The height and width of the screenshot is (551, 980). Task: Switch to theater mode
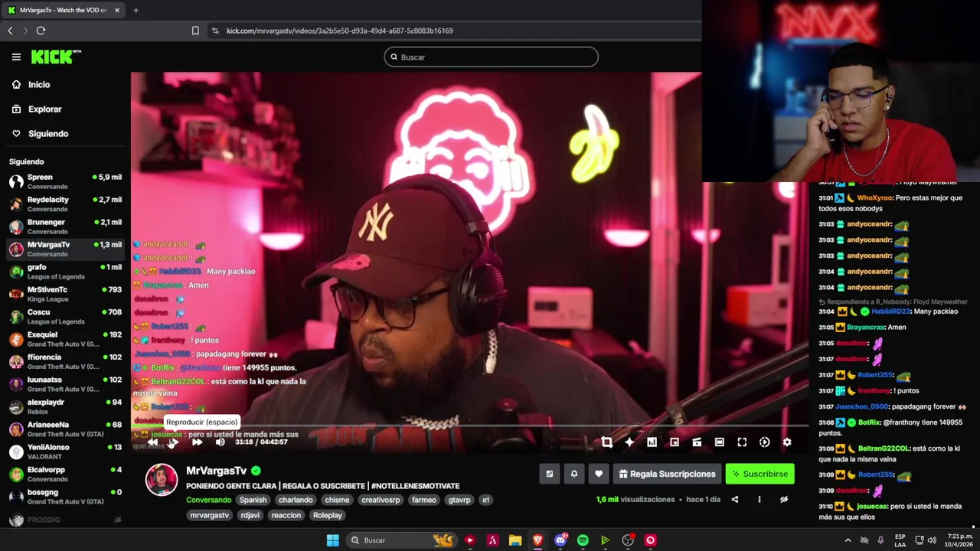[x=720, y=442]
